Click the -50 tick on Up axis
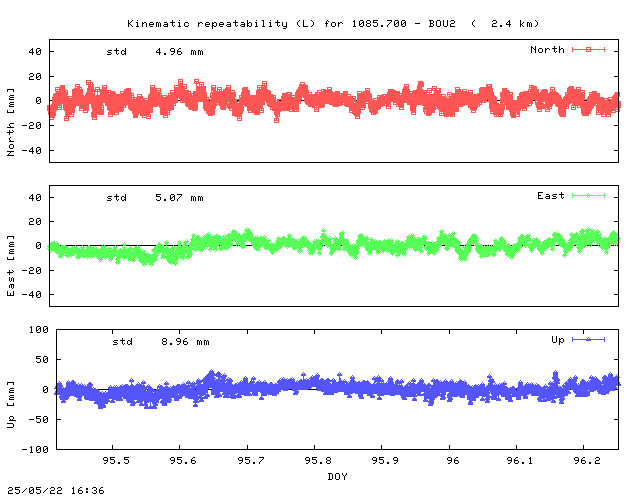 38,419
